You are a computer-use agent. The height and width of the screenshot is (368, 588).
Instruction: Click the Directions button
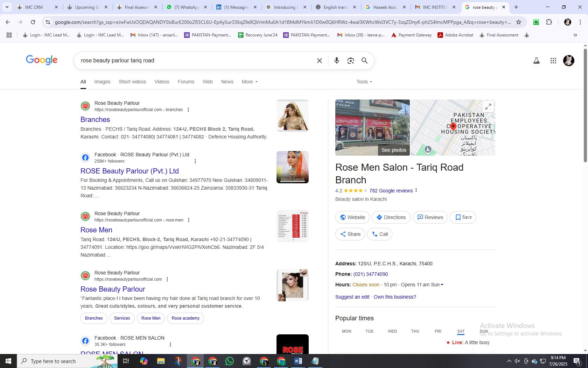pyautogui.click(x=391, y=217)
